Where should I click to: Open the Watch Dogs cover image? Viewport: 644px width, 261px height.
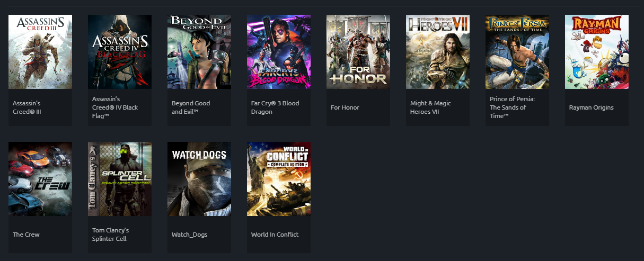pyautogui.click(x=199, y=179)
